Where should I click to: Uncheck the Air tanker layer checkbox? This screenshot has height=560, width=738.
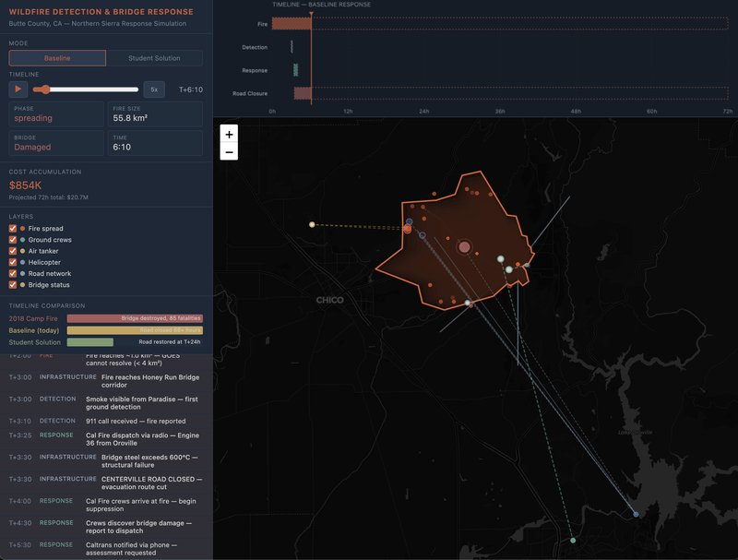(x=12, y=251)
